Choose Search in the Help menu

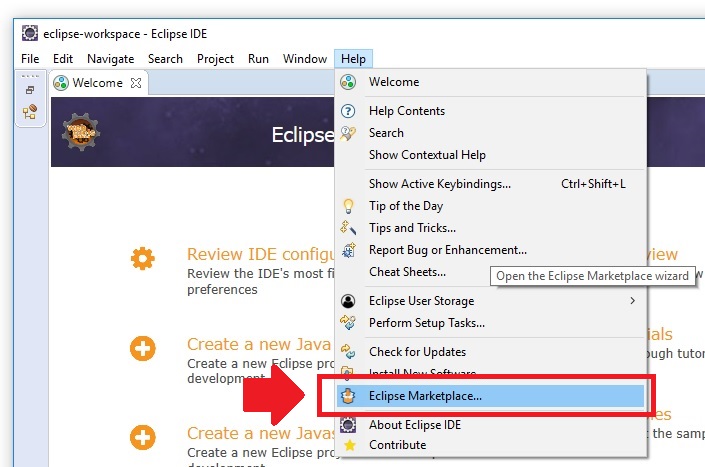click(491, 133)
